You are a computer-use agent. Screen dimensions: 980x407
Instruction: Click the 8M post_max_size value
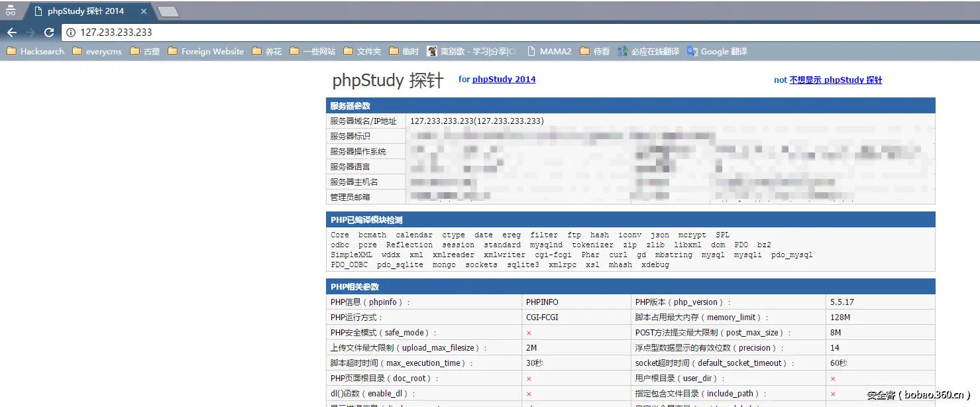click(x=836, y=333)
